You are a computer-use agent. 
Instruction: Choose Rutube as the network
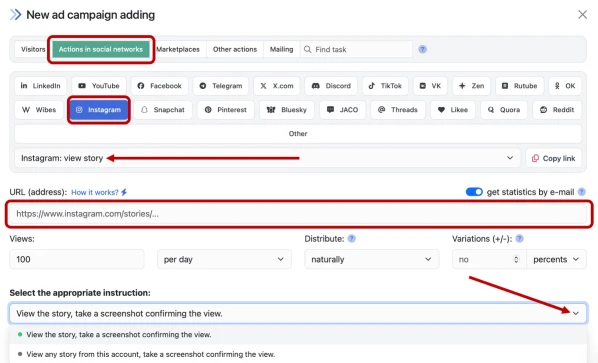point(519,86)
